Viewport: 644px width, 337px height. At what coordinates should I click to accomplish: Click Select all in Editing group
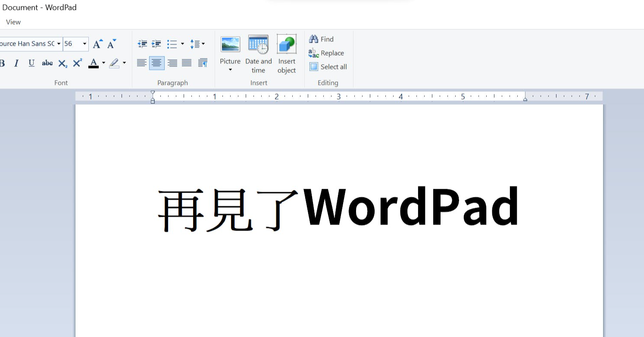328,67
